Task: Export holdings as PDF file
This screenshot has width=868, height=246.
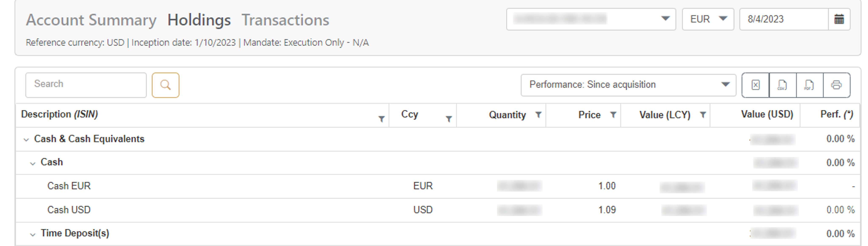Action: pyautogui.click(x=809, y=85)
